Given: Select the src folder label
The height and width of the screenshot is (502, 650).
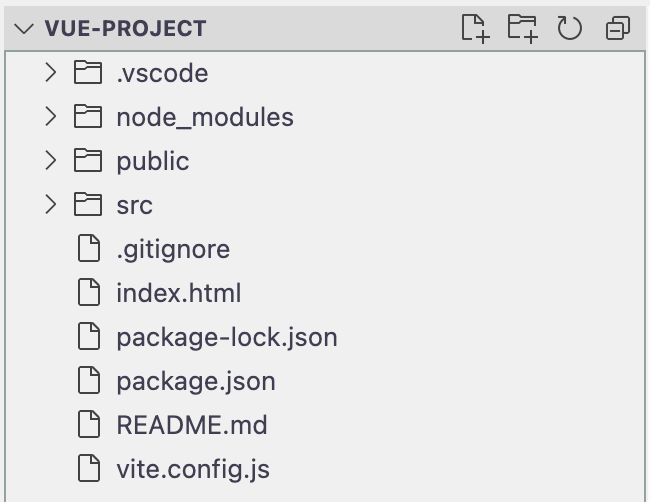Looking at the screenshot, I should click(134, 205).
